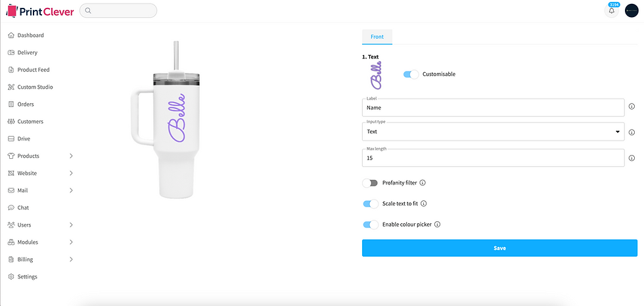Click the Product Feed icon
Screen dimensions: 644x306
tap(11, 70)
